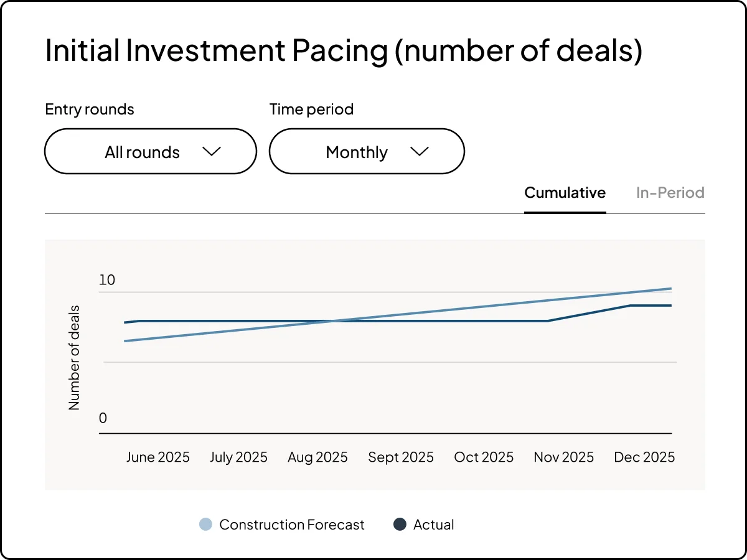The width and height of the screenshot is (747, 560).
Task: Click the June 2025 axis label
Action: (x=157, y=457)
